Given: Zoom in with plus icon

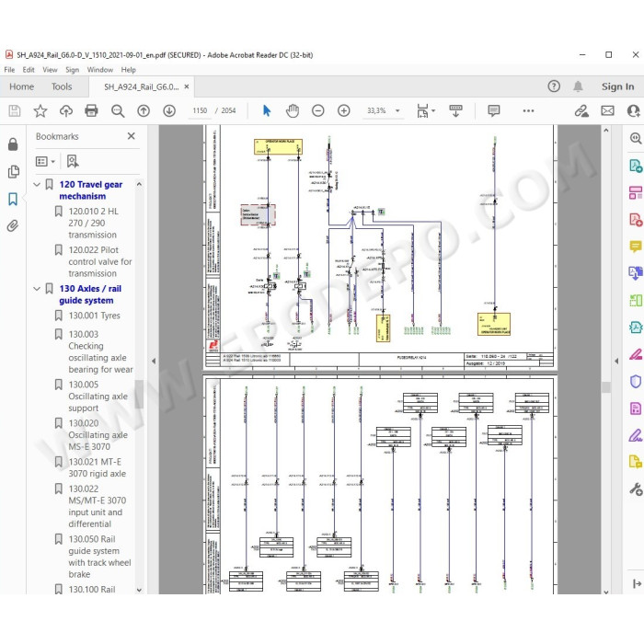Looking at the screenshot, I should pyautogui.click(x=344, y=110).
